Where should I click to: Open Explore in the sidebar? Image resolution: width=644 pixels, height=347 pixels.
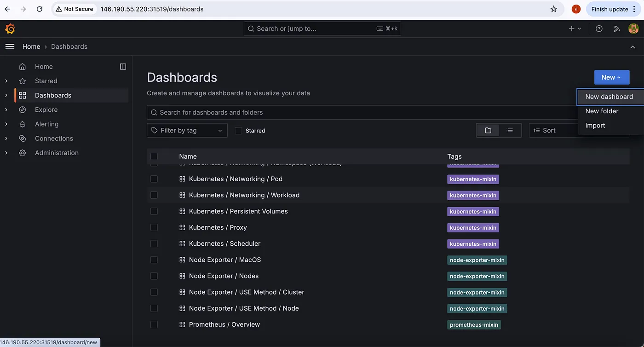pos(46,110)
